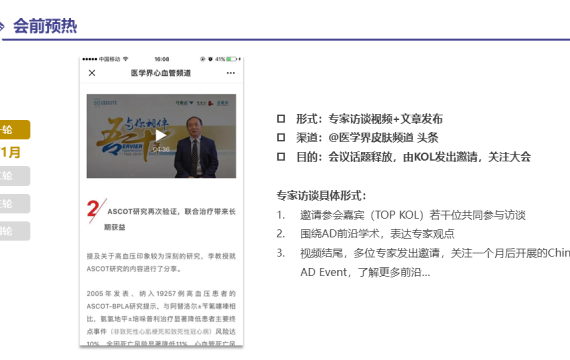This screenshot has width=570, height=360.
Task: Check the square bullet beside 形式
Action: (281, 119)
